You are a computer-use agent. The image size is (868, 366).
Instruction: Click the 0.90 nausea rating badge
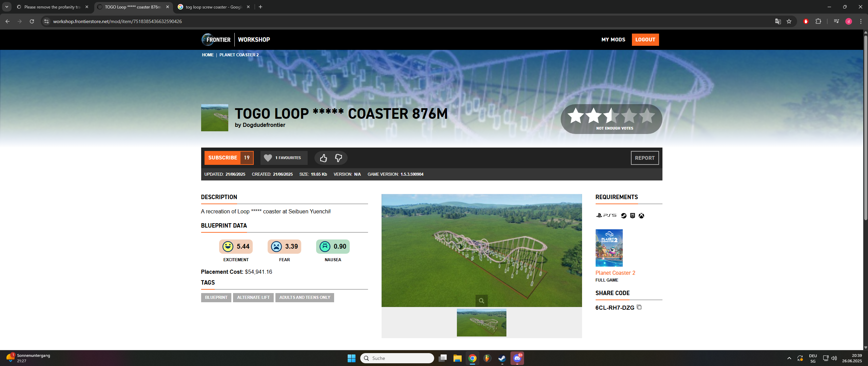[x=333, y=247]
